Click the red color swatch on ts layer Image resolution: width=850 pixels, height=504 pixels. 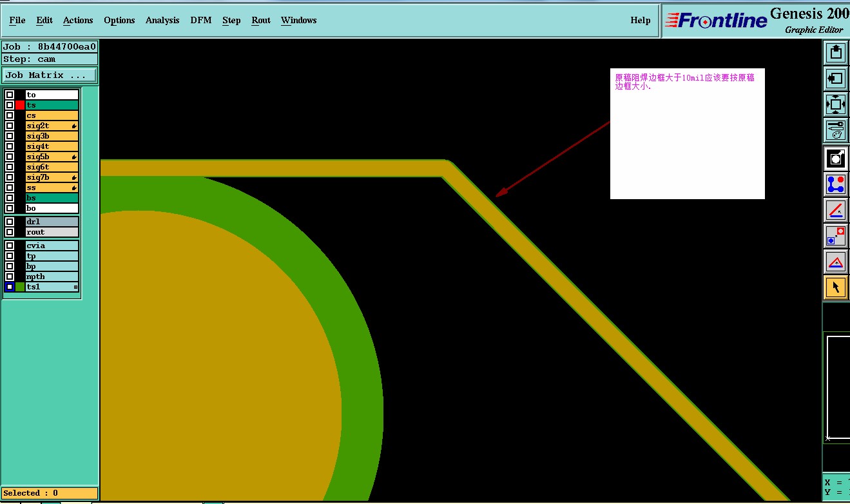coord(20,105)
